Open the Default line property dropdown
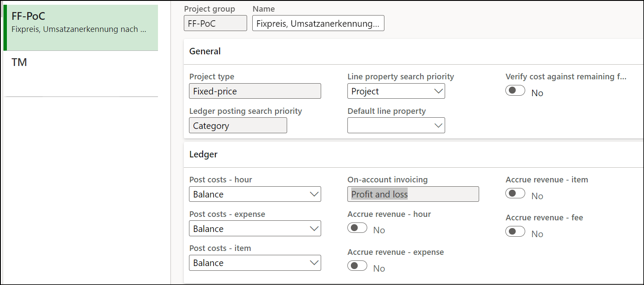Viewport: 644px width, 285px height. pyautogui.click(x=438, y=125)
